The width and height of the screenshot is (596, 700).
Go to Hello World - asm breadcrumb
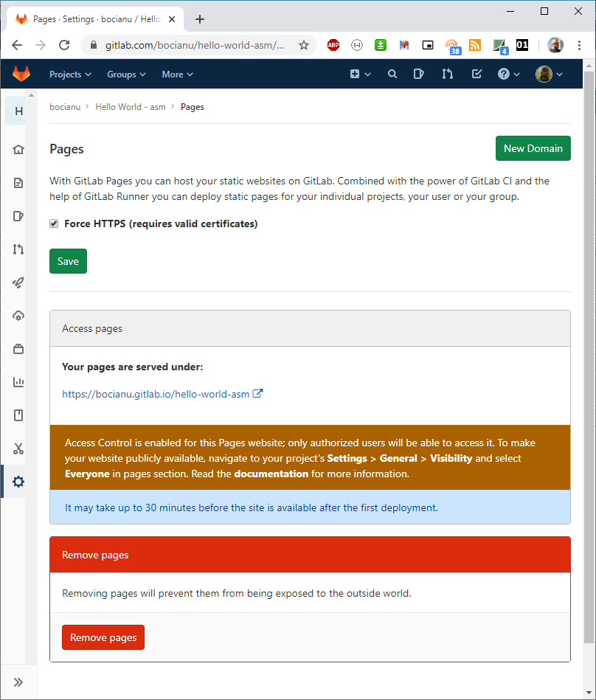coord(131,107)
